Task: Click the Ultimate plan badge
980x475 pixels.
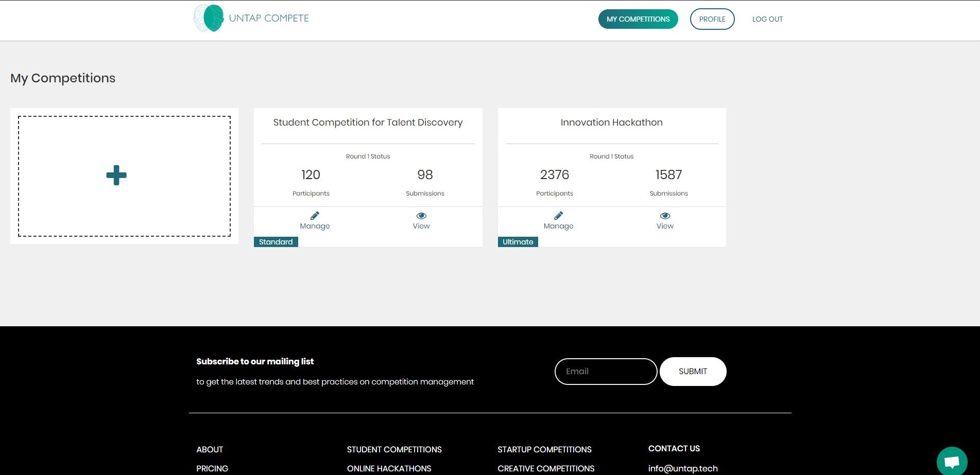Action: [x=518, y=242]
